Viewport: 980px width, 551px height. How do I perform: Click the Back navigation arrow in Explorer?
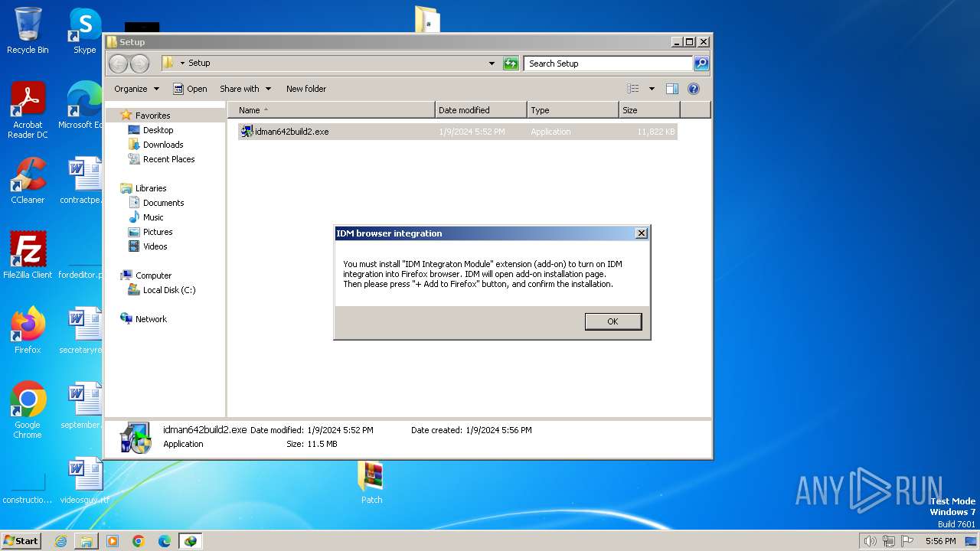[x=119, y=64]
